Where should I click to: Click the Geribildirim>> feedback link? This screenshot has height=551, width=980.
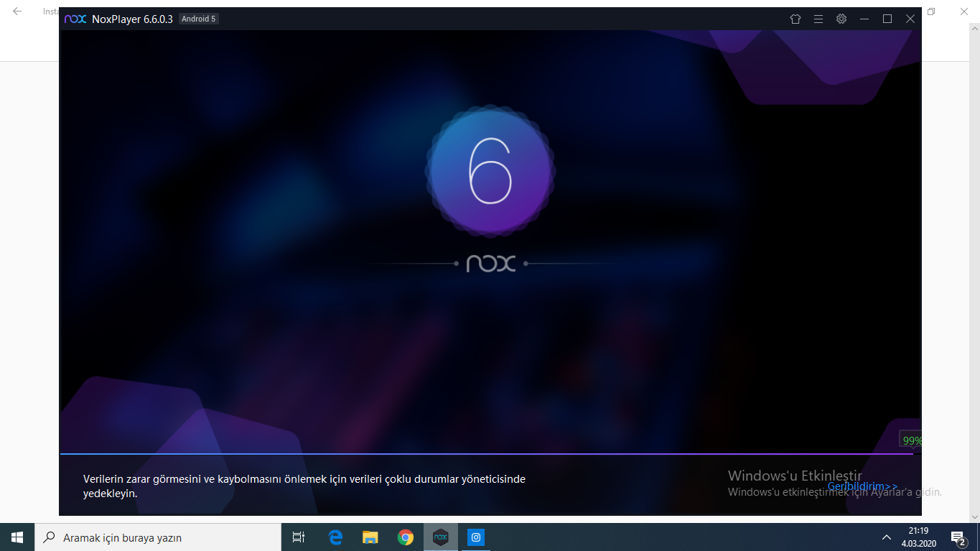(862, 486)
